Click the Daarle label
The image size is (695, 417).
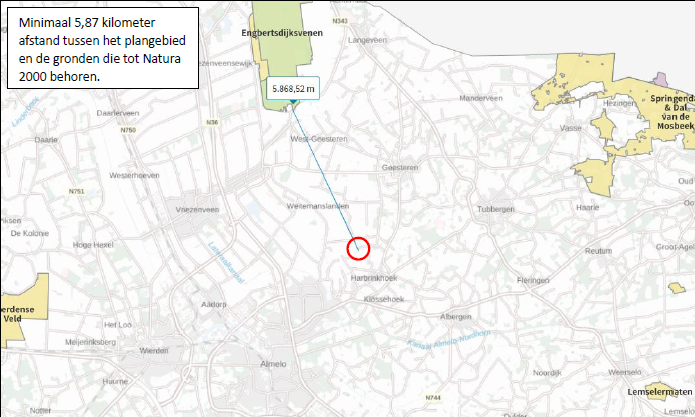(x=46, y=140)
